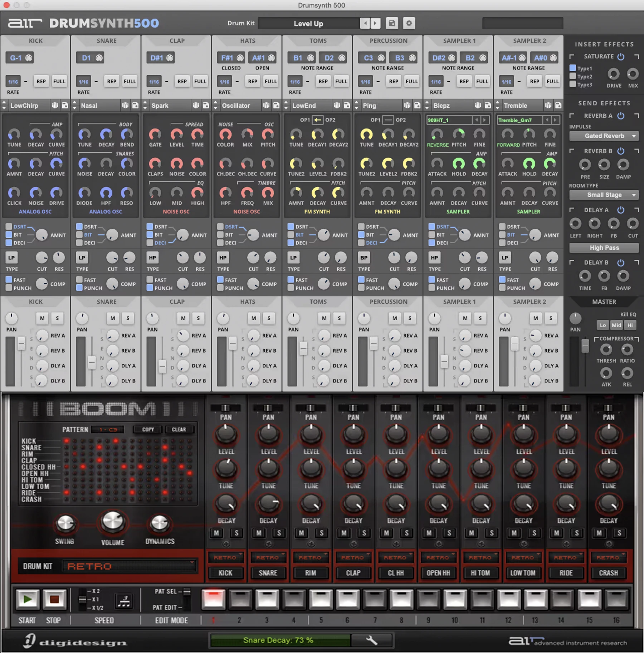Toggle toms OP1 to OP2 routing arrow
This screenshot has height=653, width=644.
[x=317, y=120]
